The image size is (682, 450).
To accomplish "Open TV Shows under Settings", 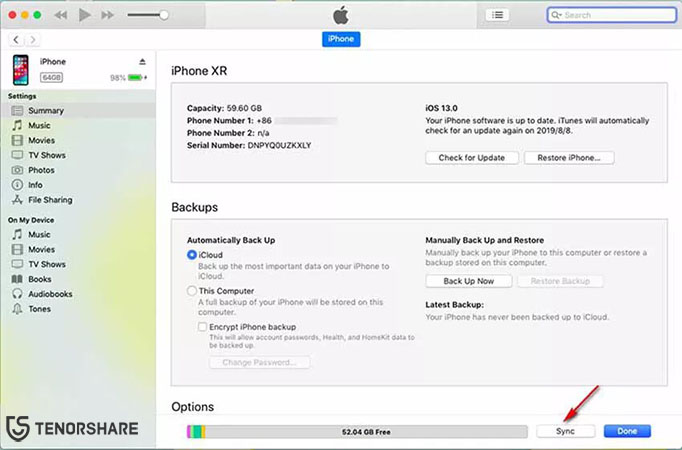I will [78, 155].
